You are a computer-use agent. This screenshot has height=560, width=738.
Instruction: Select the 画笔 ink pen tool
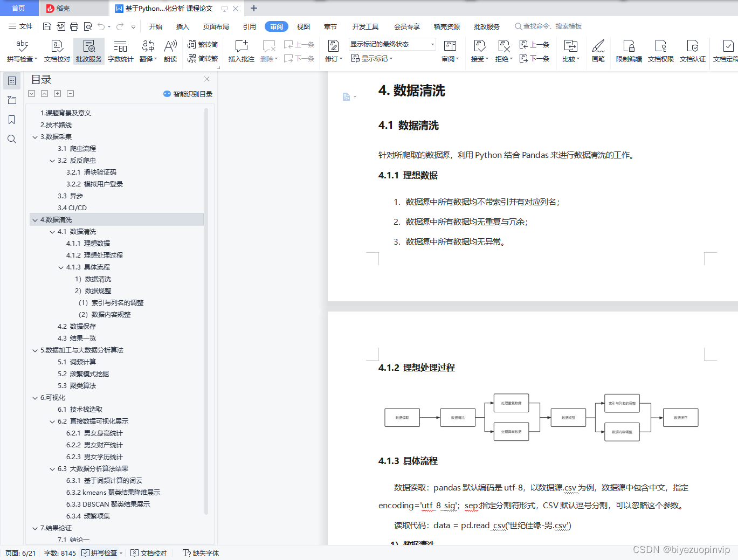(598, 51)
